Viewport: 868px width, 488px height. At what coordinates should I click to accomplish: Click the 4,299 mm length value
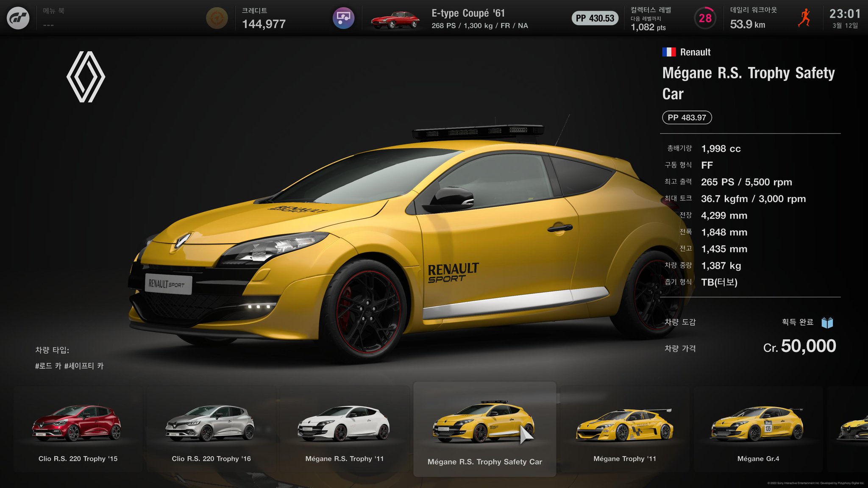click(724, 216)
